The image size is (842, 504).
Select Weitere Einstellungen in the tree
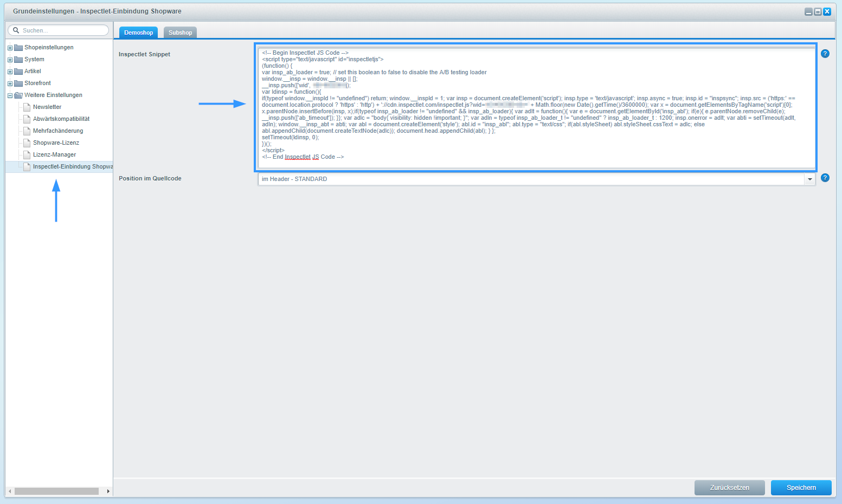[53, 95]
